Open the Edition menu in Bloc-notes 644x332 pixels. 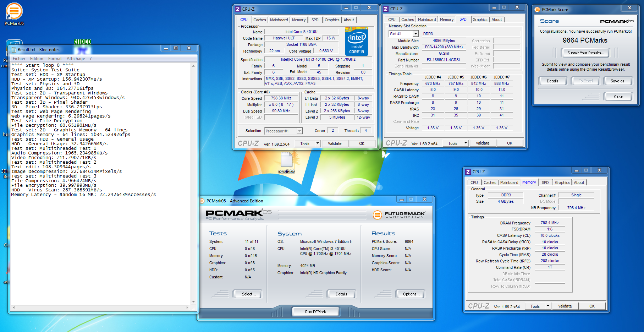[37, 59]
